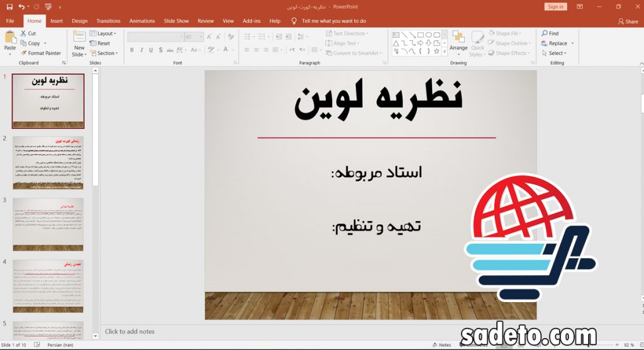The image size is (644, 350).
Task: Open the Change Case dropdown
Action: (x=195, y=50)
